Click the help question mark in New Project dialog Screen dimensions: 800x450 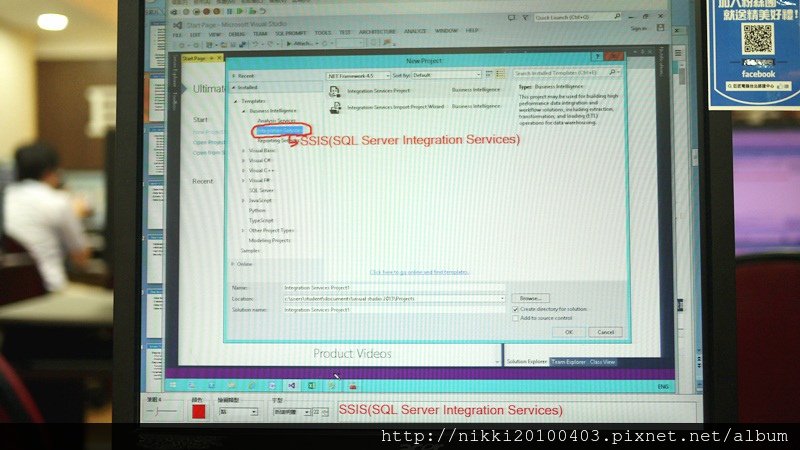(597, 56)
